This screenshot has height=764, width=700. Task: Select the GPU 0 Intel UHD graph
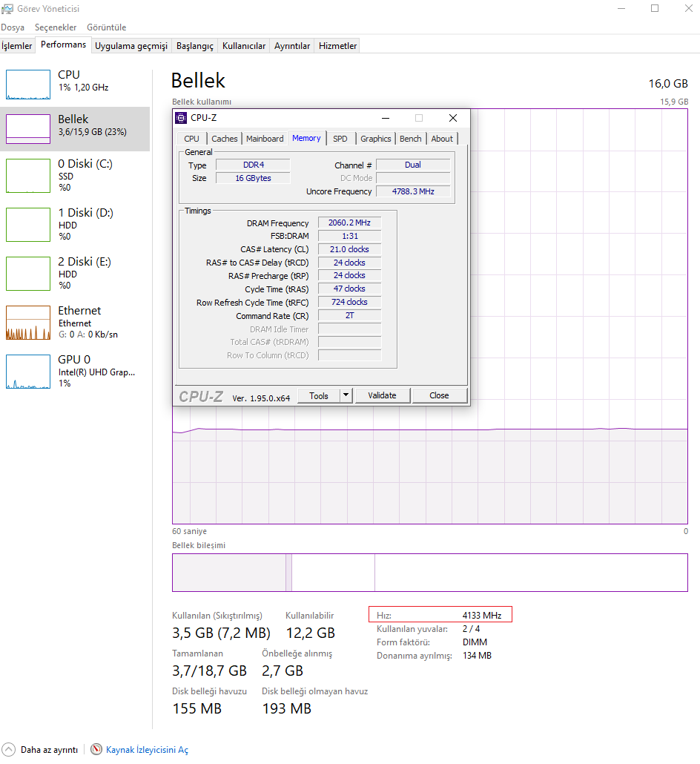[x=27, y=372]
